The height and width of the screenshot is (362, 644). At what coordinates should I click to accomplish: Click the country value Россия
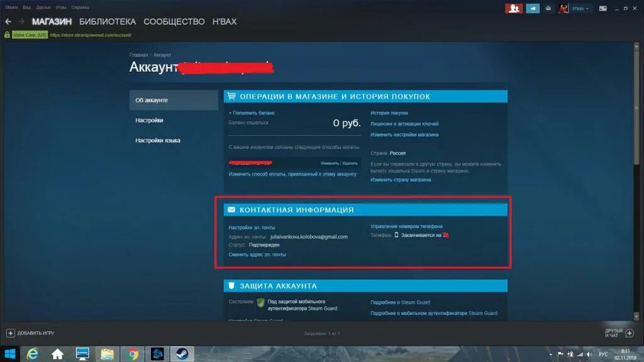(397, 153)
